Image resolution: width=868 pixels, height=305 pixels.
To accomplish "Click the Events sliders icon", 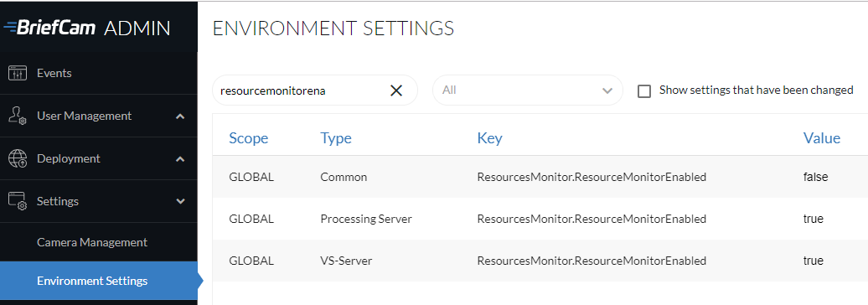I will click(18, 73).
